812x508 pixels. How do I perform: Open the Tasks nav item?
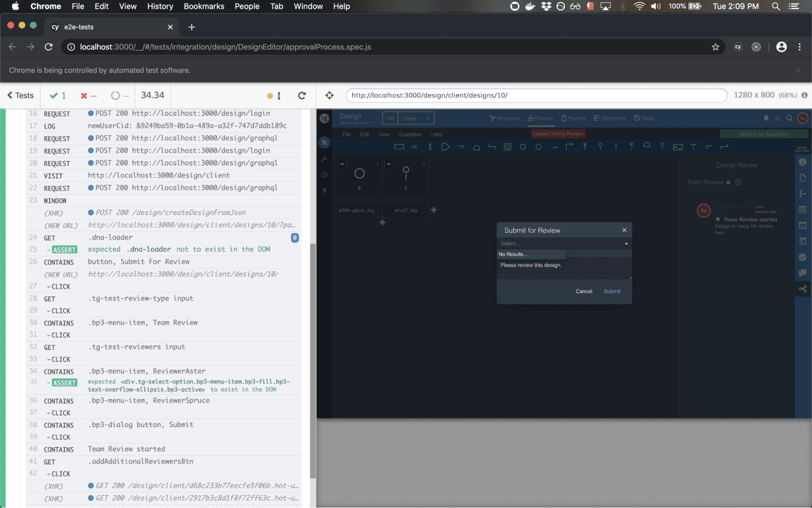coord(643,118)
